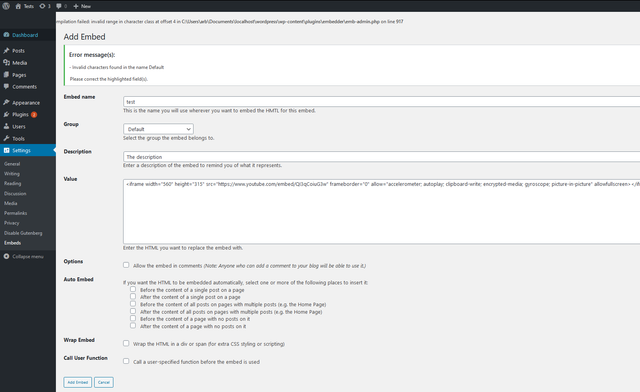
Task: Open the Group dropdown showing Default
Action: click(x=158, y=129)
